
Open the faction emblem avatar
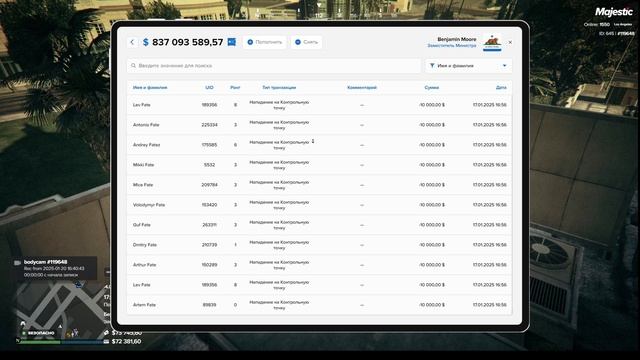492,42
